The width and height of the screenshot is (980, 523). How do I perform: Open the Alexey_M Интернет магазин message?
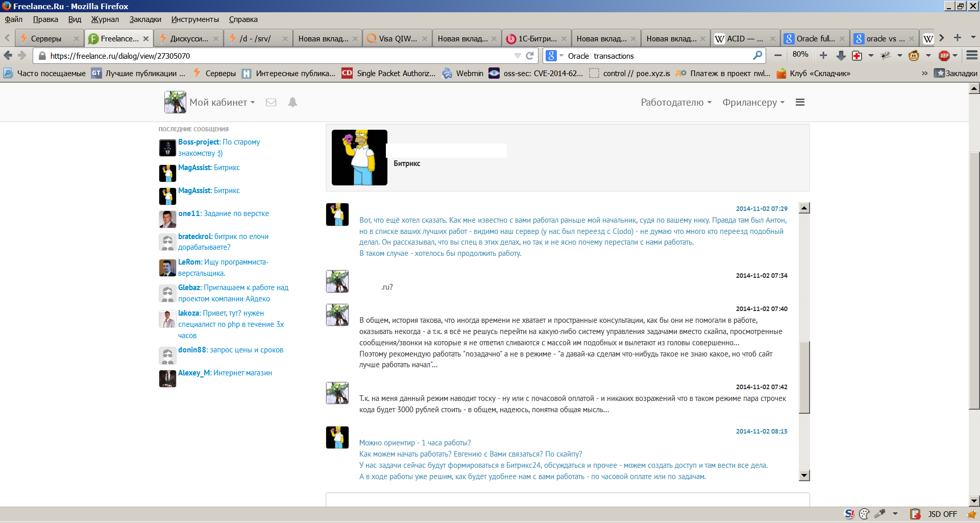[225, 373]
